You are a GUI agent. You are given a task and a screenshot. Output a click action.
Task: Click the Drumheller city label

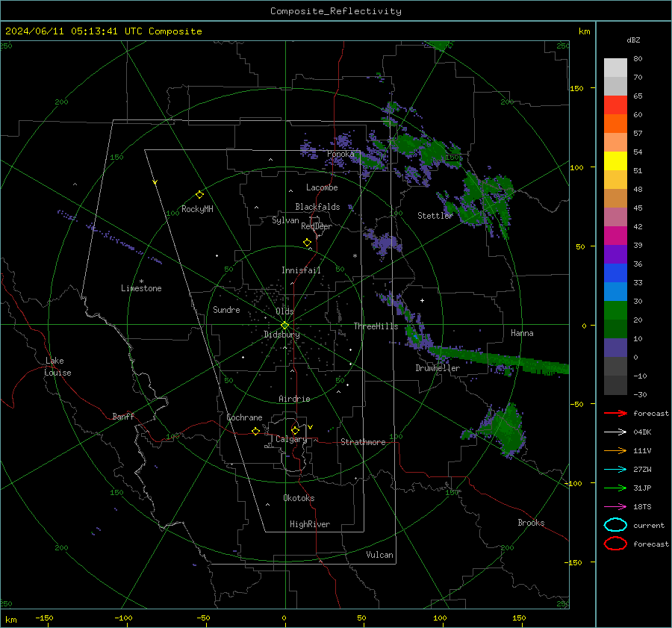click(x=438, y=368)
